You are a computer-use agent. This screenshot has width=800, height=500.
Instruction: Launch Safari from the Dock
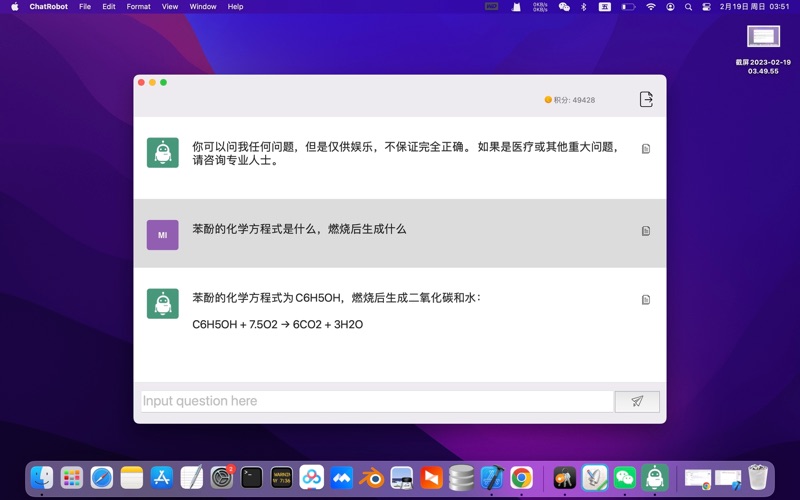tap(102, 478)
